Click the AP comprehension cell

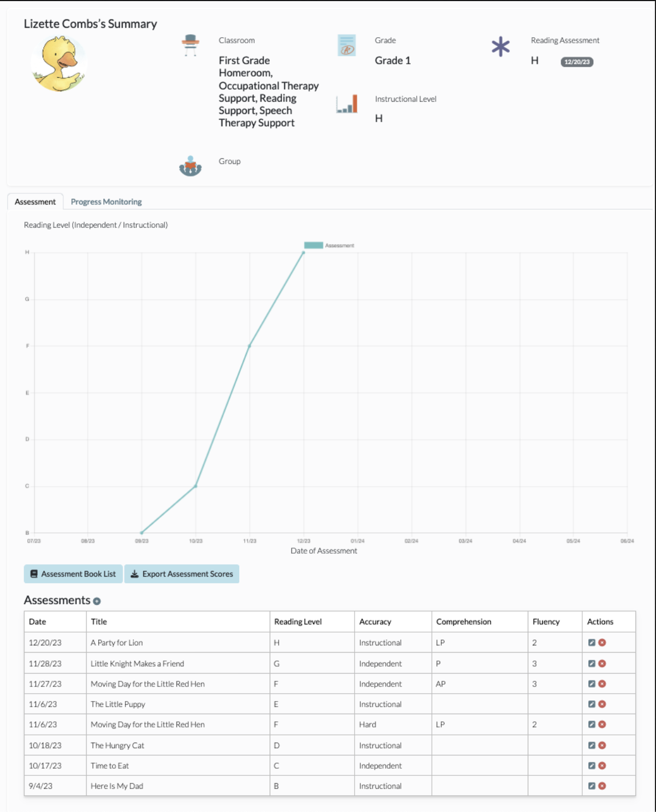[480, 684]
